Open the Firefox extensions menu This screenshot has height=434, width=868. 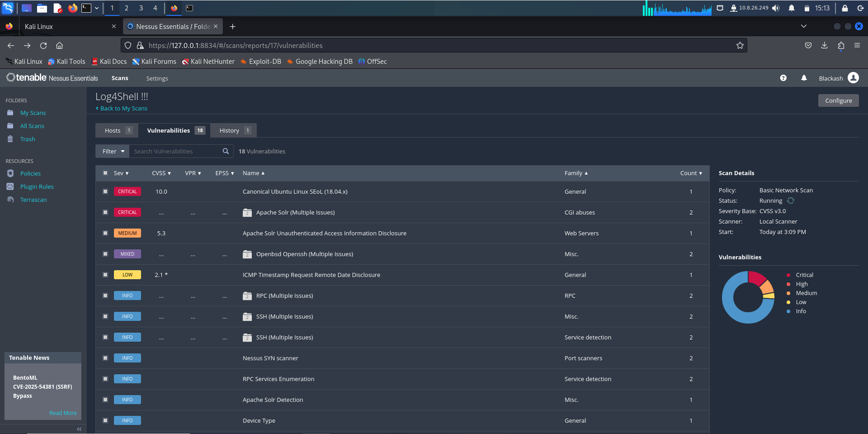[x=841, y=45]
